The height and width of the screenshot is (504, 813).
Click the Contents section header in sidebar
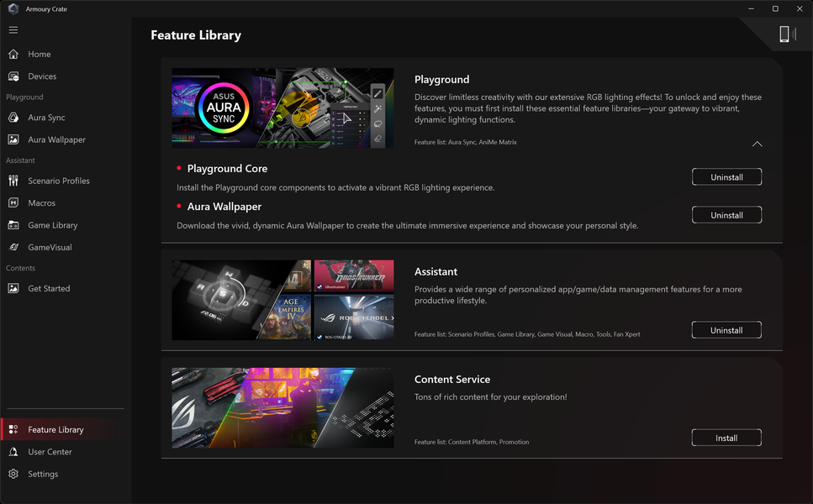[x=20, y=268]
